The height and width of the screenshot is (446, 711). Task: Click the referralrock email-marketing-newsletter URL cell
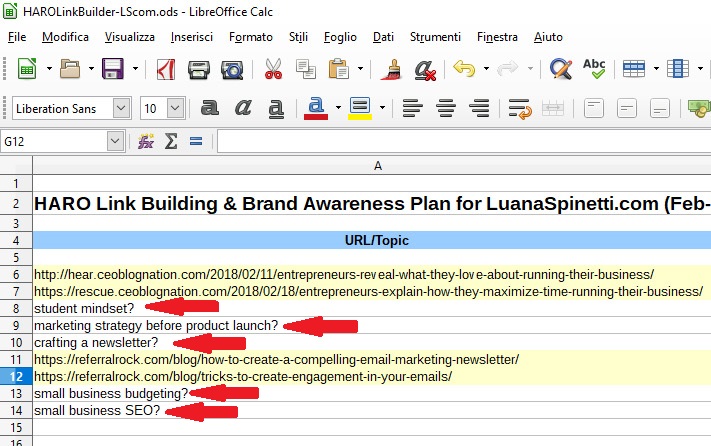click(276, 359)
